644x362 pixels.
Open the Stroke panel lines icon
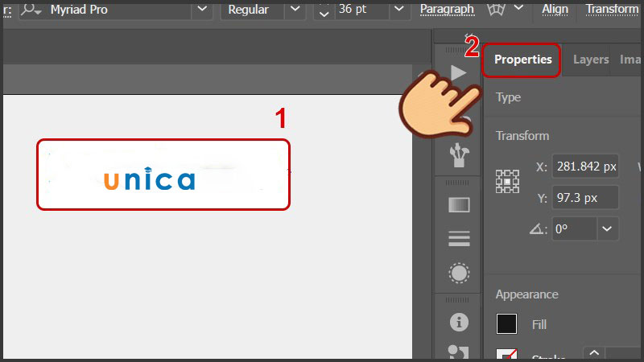pos(459,238)
